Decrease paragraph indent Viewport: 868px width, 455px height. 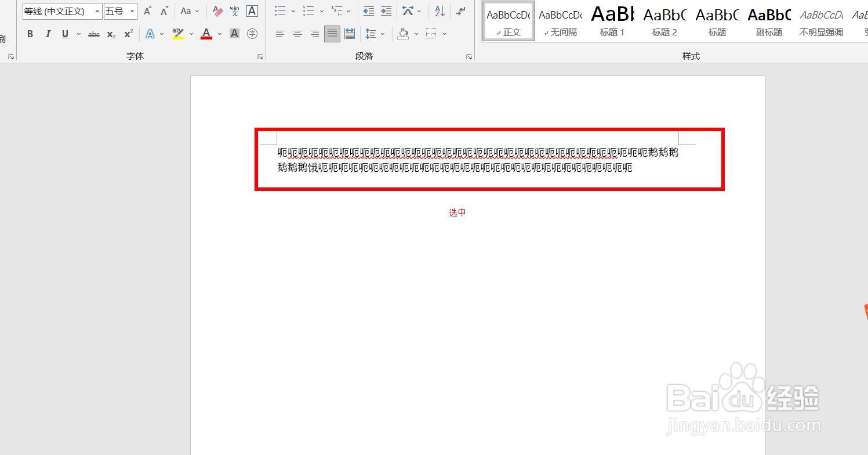pyautogui.click(x=369, y=11)
